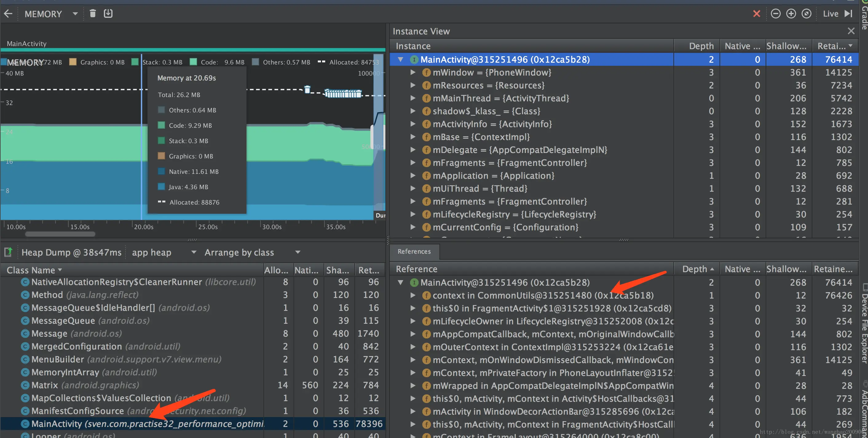Click the 20.00s mark on time axis
Screen dimensions: 868x438
[144, 227]
